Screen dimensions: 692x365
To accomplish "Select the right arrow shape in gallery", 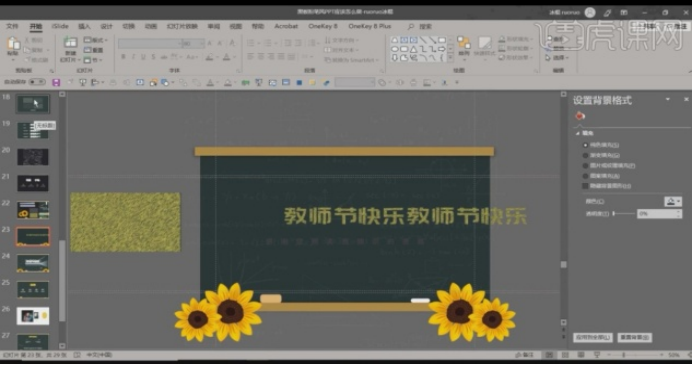I will point(442,49).
